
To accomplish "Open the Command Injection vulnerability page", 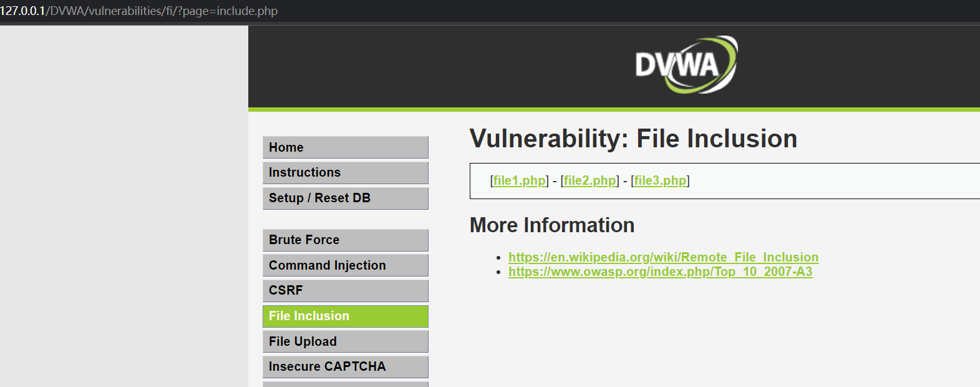I will 345,265.
